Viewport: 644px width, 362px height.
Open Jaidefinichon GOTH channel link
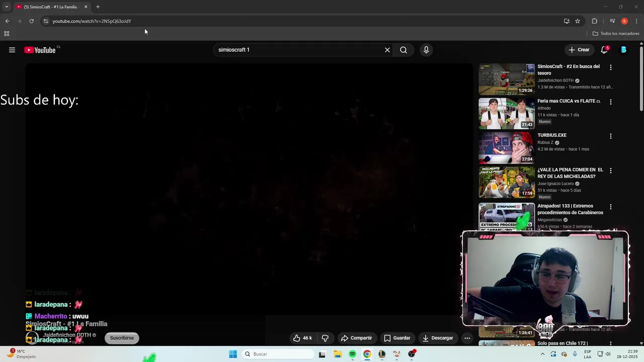67,335
